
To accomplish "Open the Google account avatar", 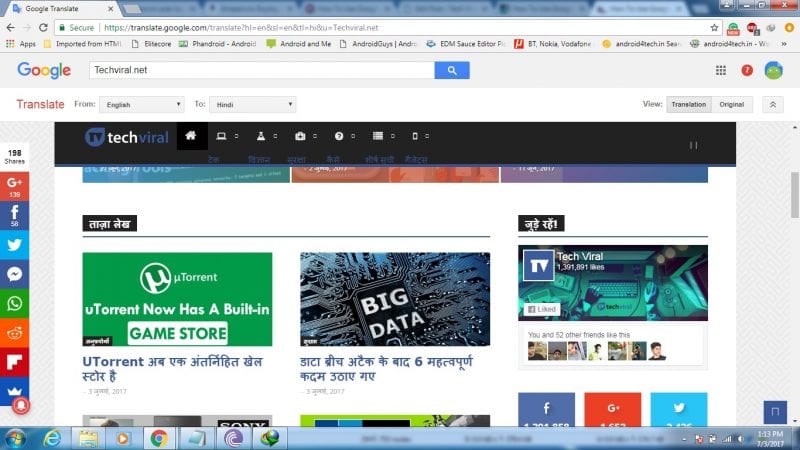I will (773, 70).
